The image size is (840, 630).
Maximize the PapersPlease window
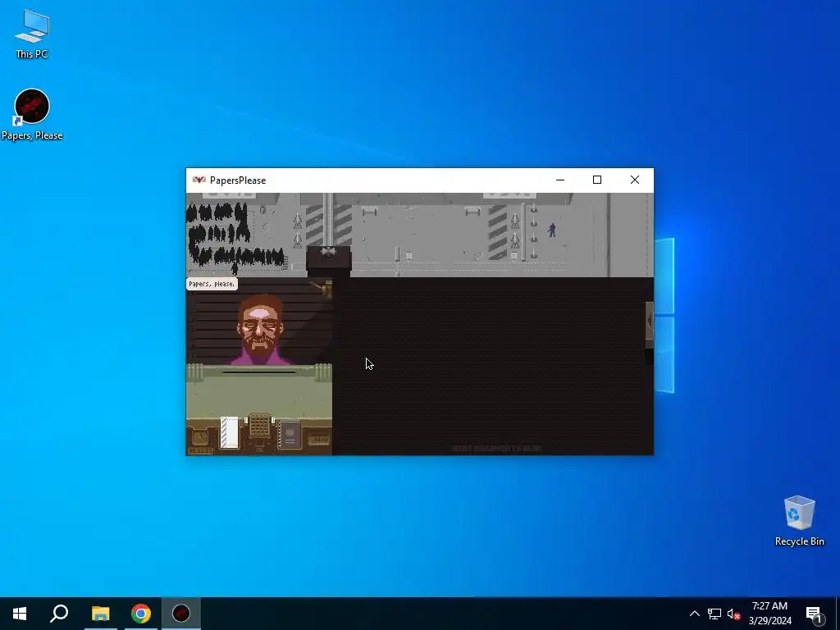tap(597, 180)
